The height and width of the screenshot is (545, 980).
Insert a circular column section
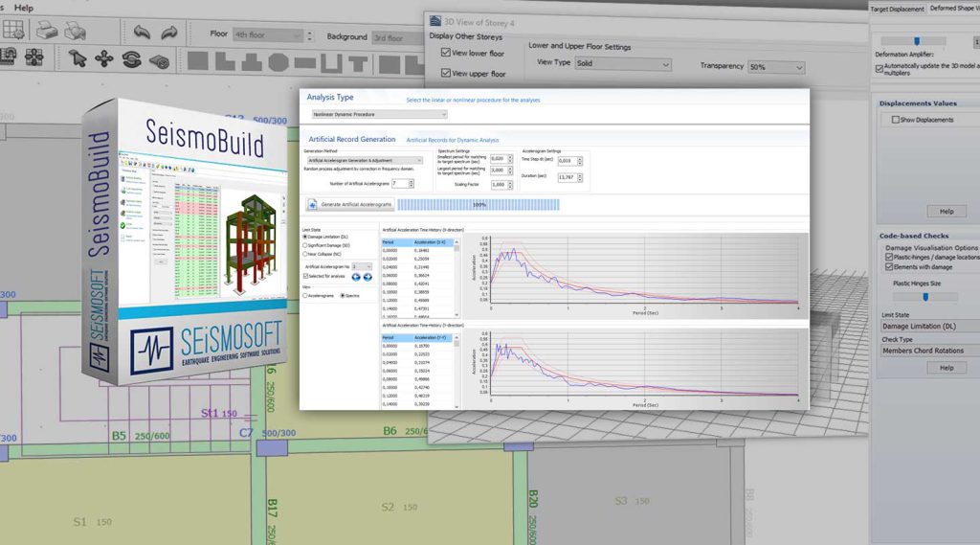(278, 62)
